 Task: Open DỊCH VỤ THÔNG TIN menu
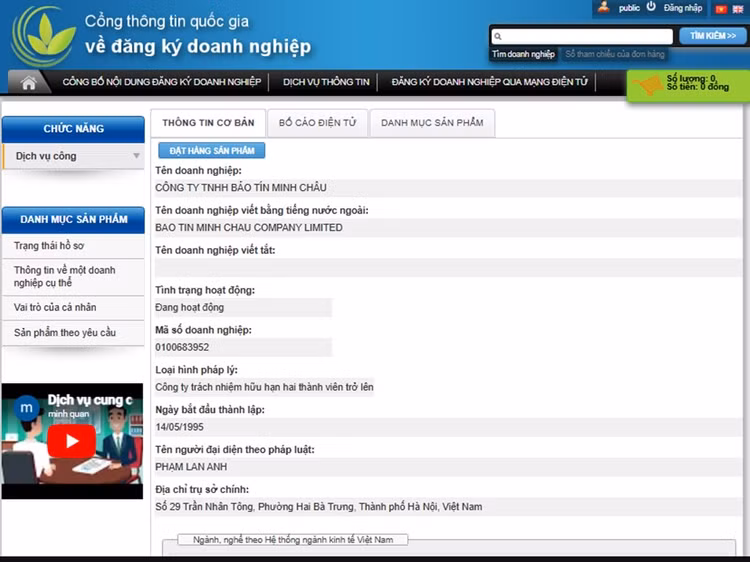coord(326,82)
